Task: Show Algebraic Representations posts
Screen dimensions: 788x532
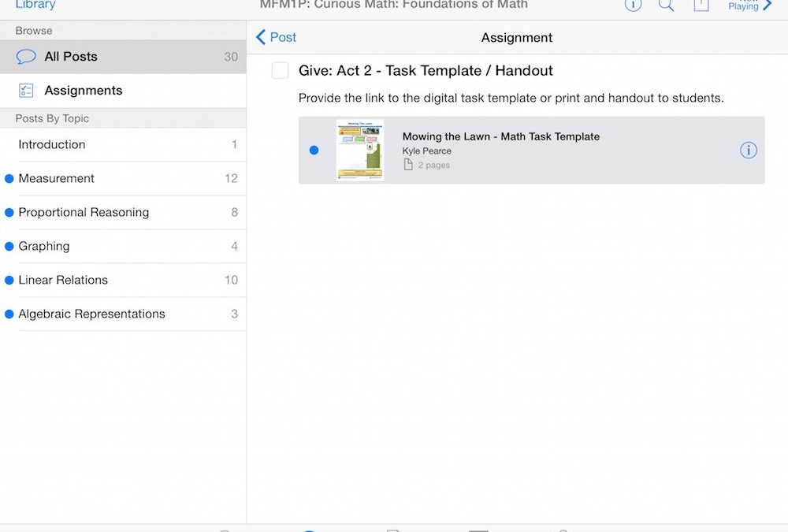Action: (91, 314)
